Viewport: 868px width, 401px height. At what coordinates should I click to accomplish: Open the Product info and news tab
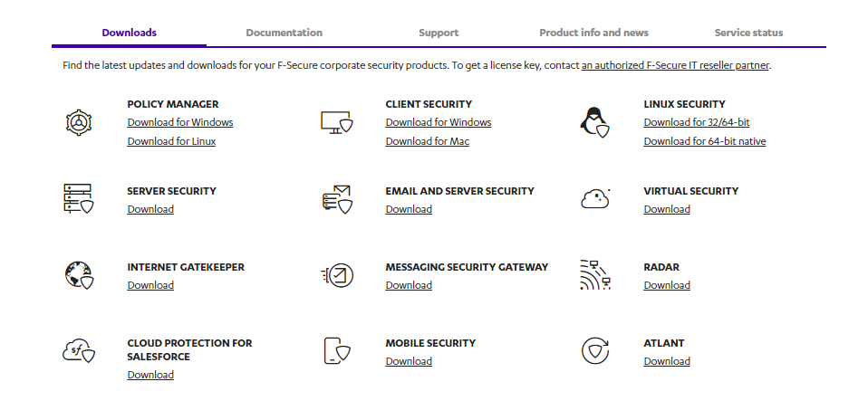pyautogui.click(x=593, y=33)
